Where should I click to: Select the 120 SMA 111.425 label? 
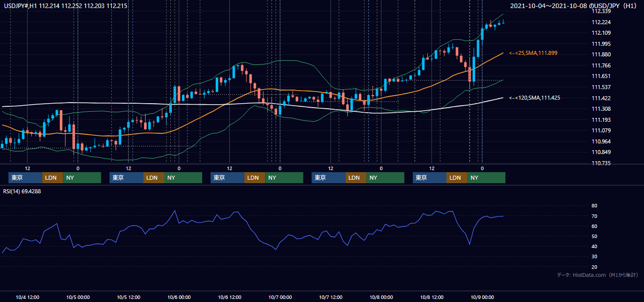coord(535,98)
